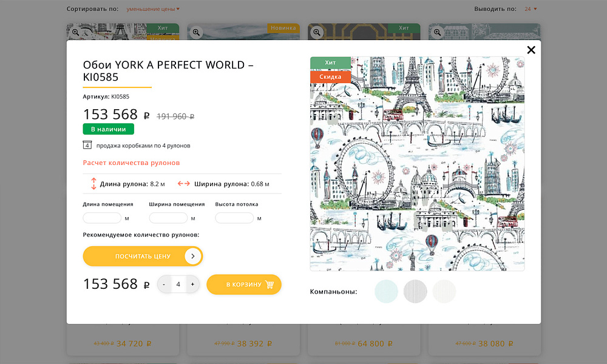
Task: Click the old price 191 960 ₽
Action: [x=175, y=116]
